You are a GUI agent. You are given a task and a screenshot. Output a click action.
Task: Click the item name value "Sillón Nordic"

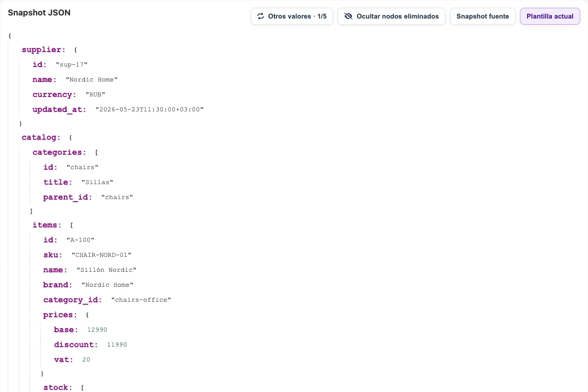click(106, 270)
